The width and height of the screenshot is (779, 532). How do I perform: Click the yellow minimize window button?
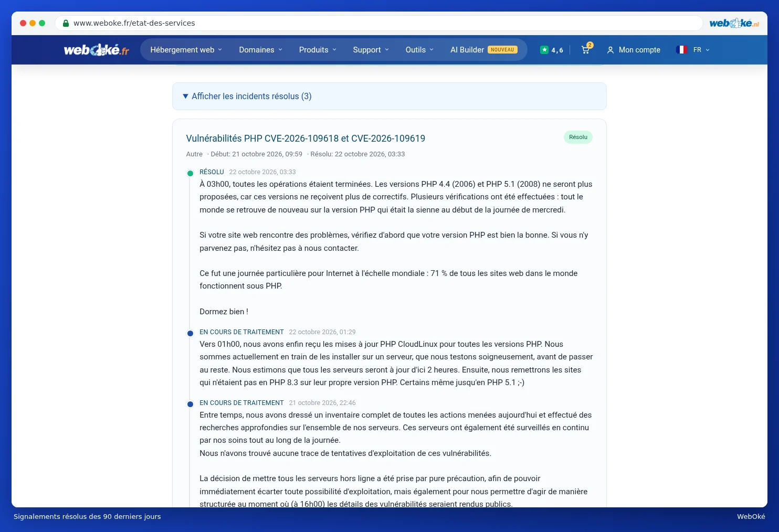pyautogui.click(x=33, y=23)
